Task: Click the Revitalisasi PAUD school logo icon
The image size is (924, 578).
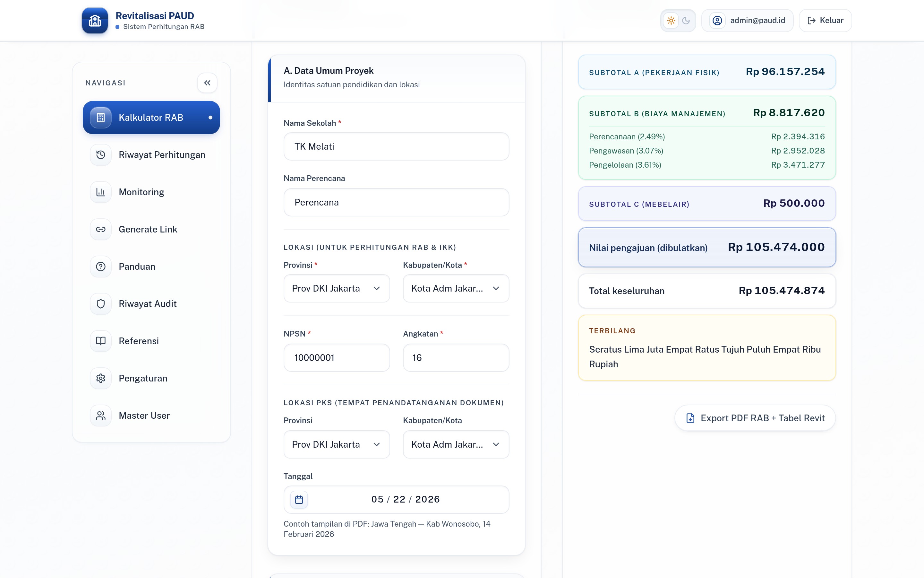Action: pos(95,21)
